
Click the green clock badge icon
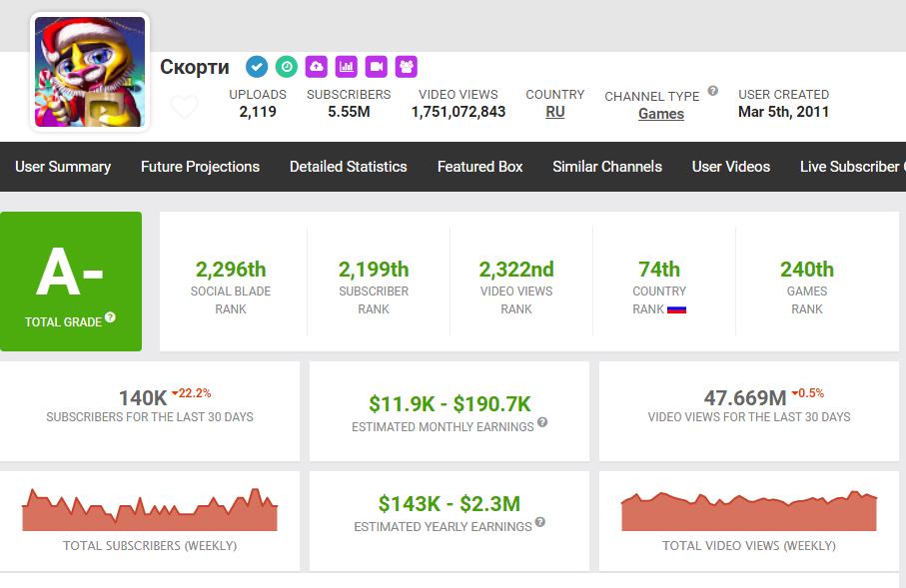286,67
